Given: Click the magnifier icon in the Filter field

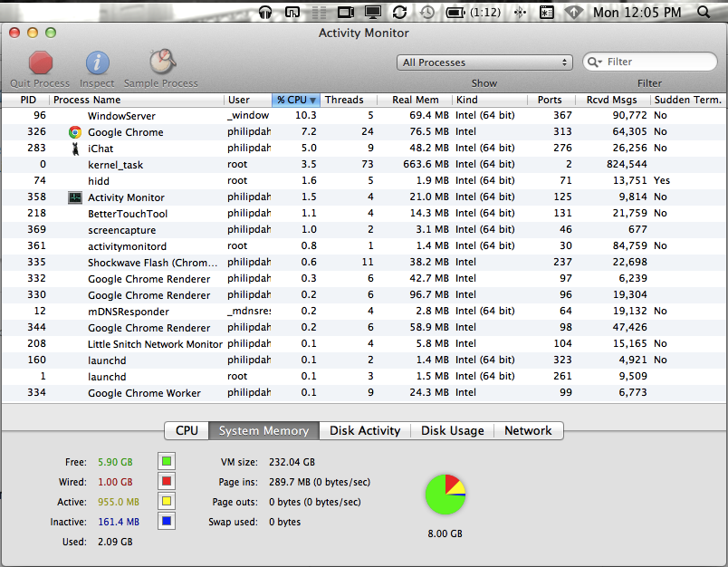Looking at the screenshot, I should (x=594, y=62).
